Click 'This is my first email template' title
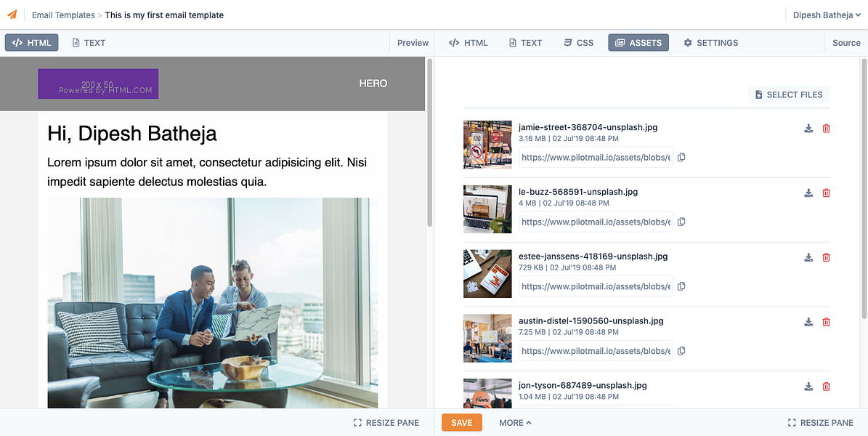The height and width of the screenshot is (436, 868). pos(164,15)
